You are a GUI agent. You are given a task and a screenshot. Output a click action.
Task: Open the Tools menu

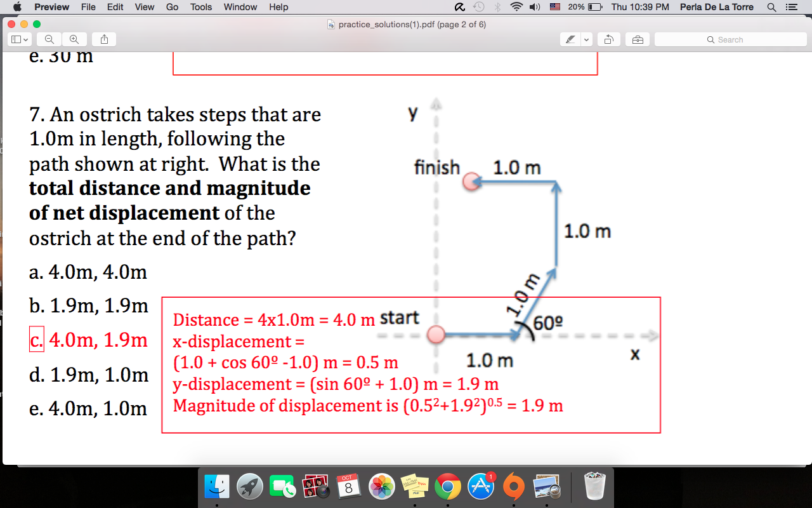(x=200, y=7)
